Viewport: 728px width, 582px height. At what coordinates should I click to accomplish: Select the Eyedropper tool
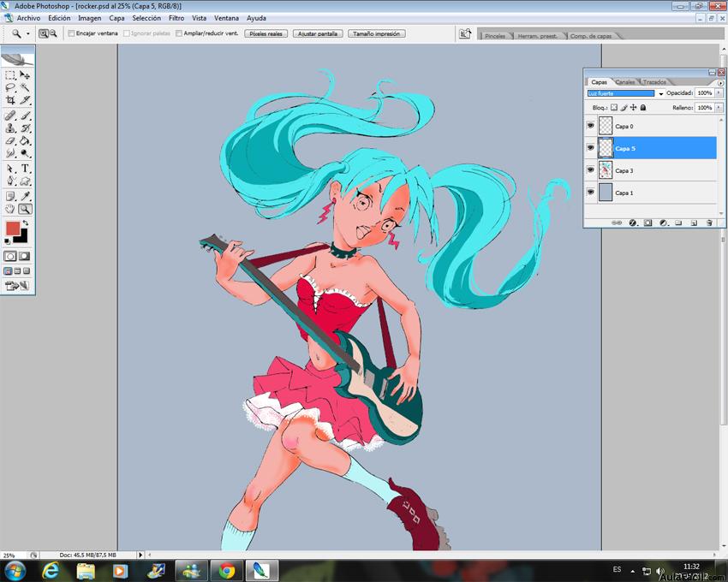click(25, 196)
